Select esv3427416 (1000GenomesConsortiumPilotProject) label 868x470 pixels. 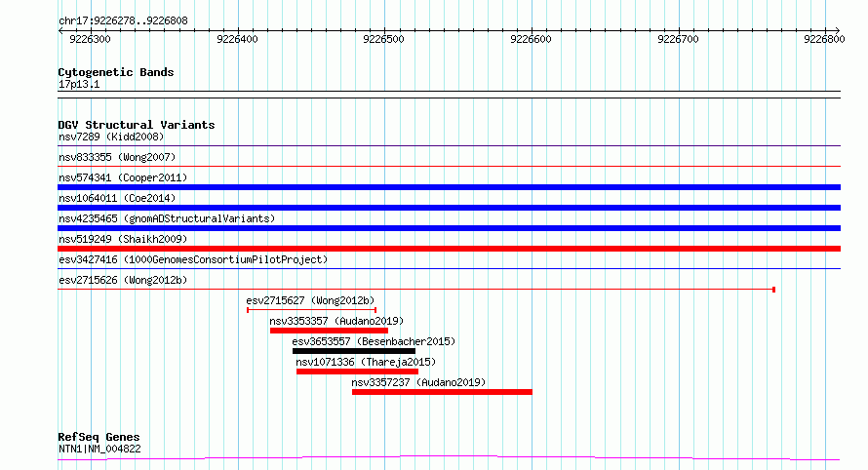click(193, 259)
